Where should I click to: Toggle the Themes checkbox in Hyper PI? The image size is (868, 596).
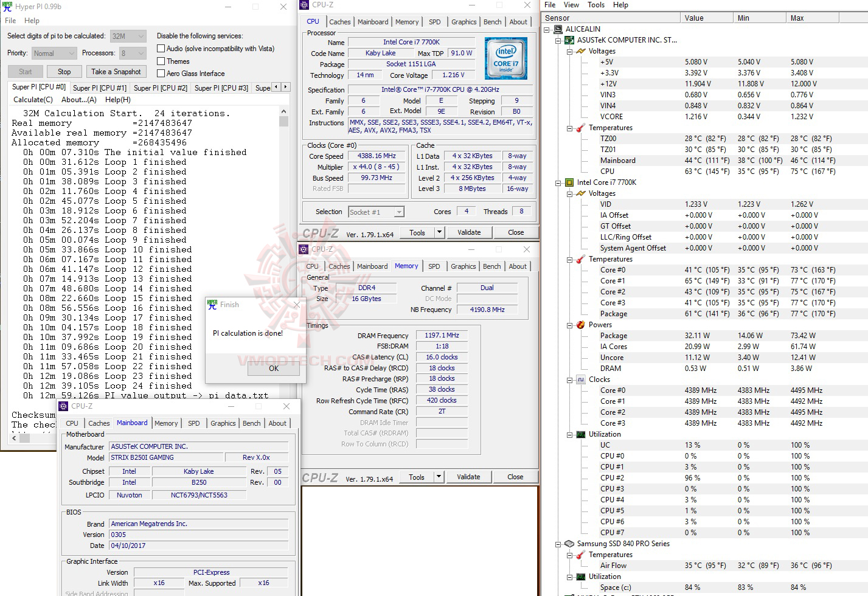[x=161, y=61]
